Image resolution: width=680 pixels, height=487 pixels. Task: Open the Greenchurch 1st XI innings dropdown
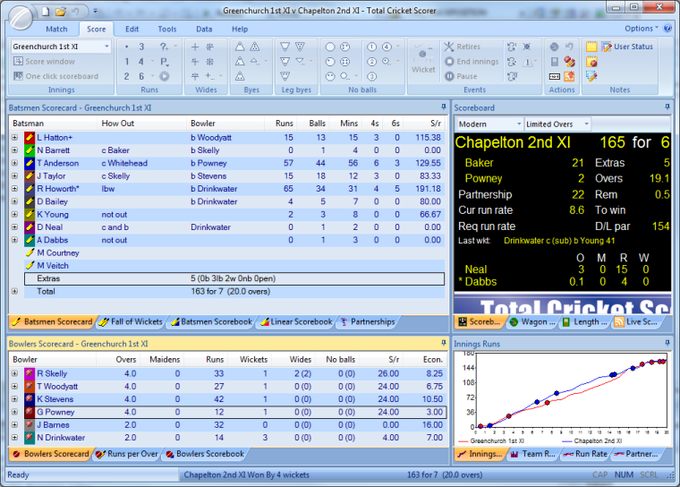pyautogui.click(x=105, y=47)
